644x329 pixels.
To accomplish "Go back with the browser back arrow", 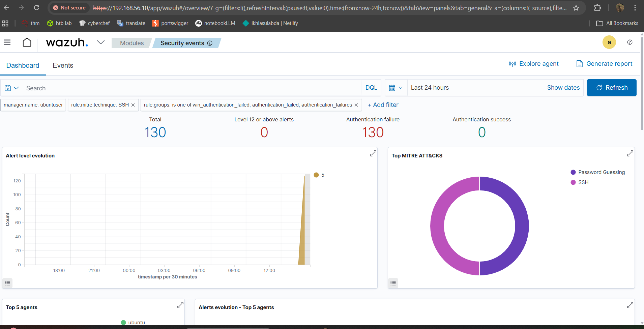I will tap(6, 7).
